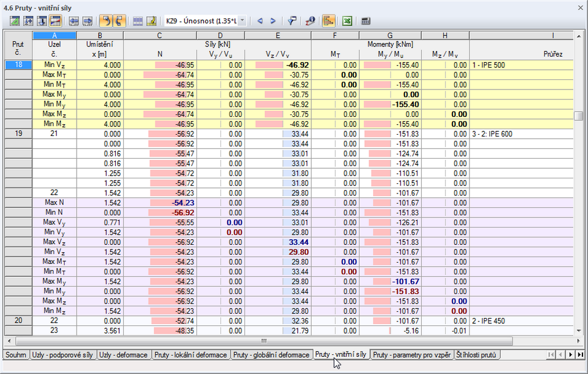Image resolution: width=588 pixels, height=374 pixels.
Task: Show previous tabs with the left tab-scroll arrow
Action: [561, 354]
